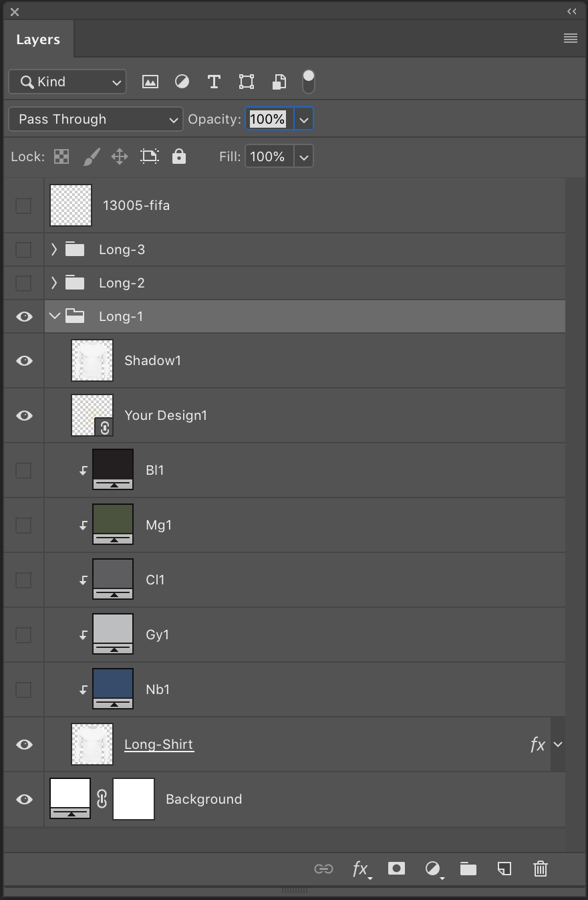
Task: Open the Kind filter dropdown
Action: [67, 82]
